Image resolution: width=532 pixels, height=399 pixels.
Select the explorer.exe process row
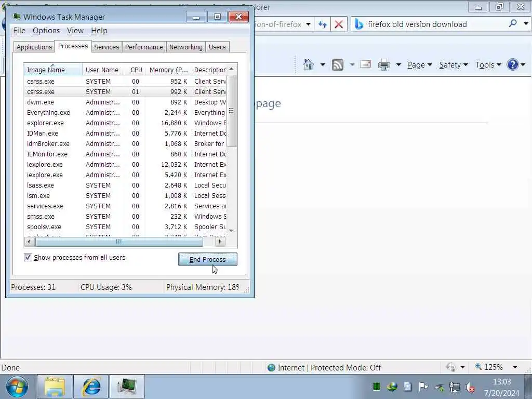click(125, 123)
